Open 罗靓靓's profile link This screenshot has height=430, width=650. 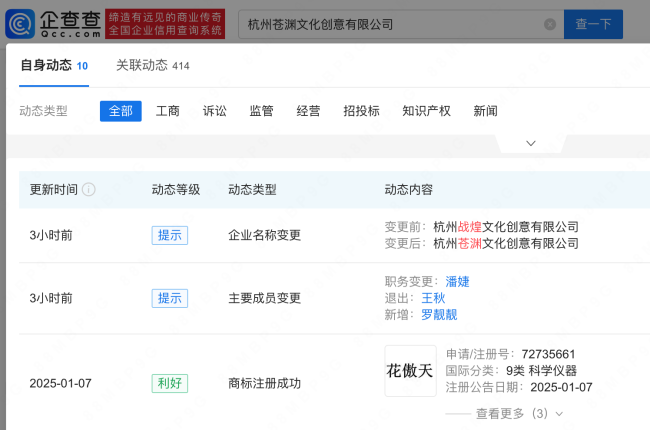[439, 315]
